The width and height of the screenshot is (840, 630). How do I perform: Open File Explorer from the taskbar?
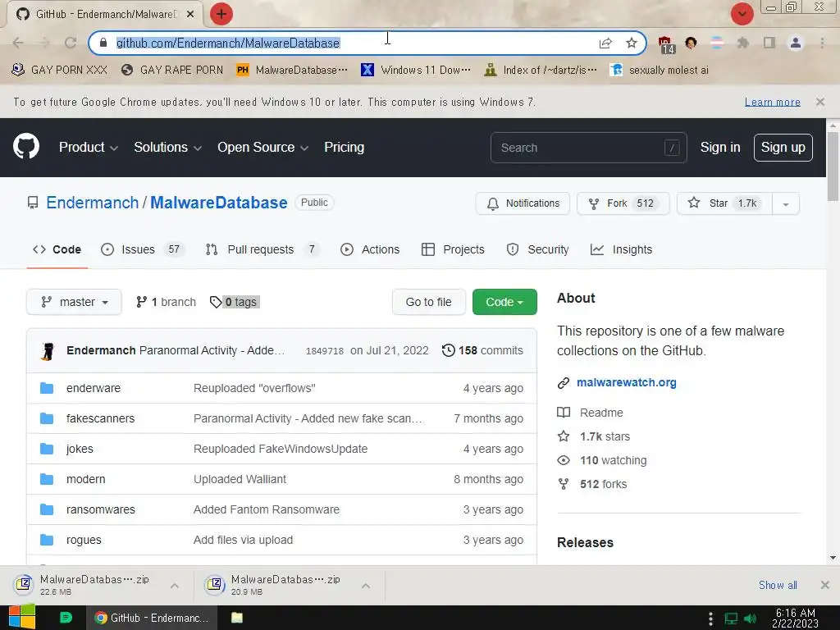[x=237, y=618]
